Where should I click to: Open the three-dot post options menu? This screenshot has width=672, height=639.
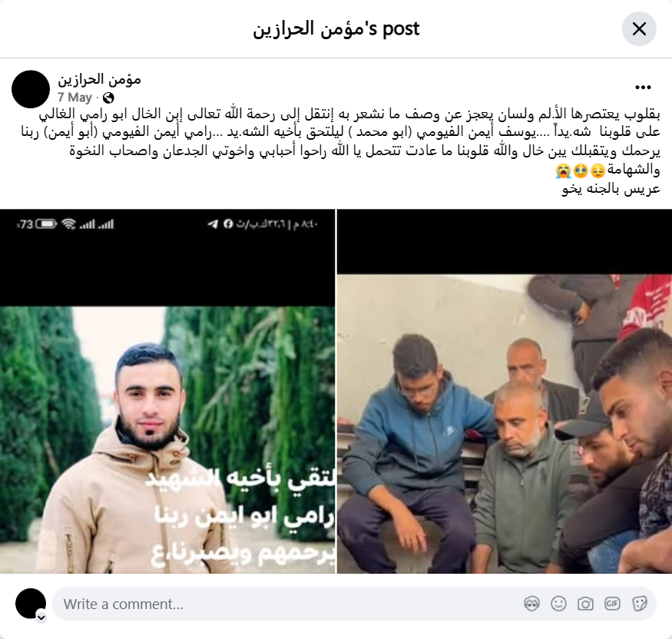point(643,88)
